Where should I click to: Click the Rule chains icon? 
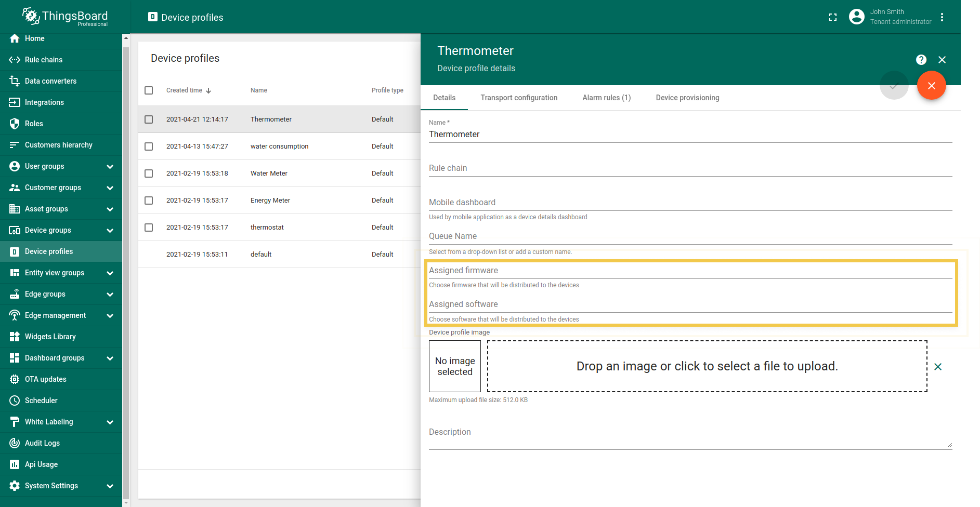(x=15, y=60)
